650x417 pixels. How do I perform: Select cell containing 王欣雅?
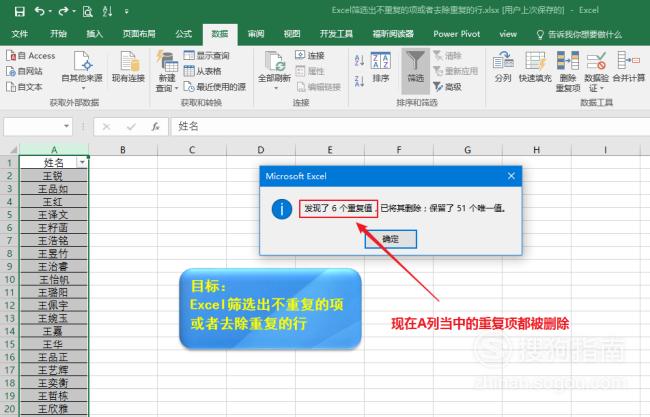(x=54, y=409)
